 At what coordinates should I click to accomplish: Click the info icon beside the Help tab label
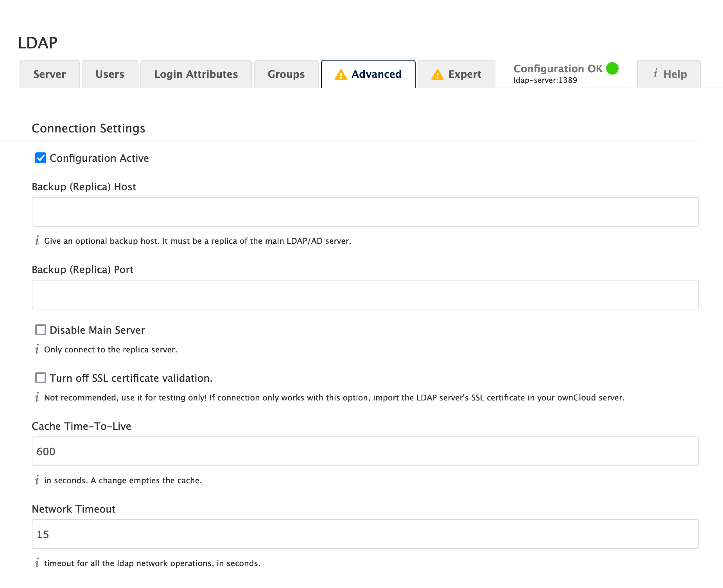pyautogui.click(x=656, y=74)
